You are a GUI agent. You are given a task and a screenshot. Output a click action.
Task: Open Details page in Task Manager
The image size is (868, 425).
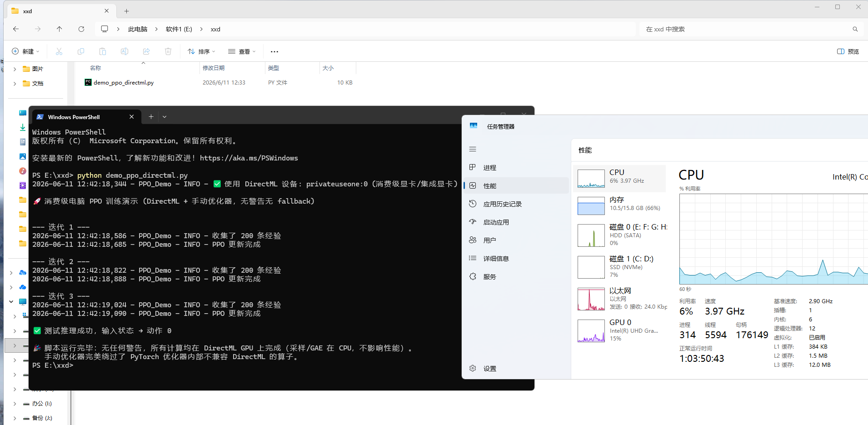pyautogui.click(x=516, y=259)
